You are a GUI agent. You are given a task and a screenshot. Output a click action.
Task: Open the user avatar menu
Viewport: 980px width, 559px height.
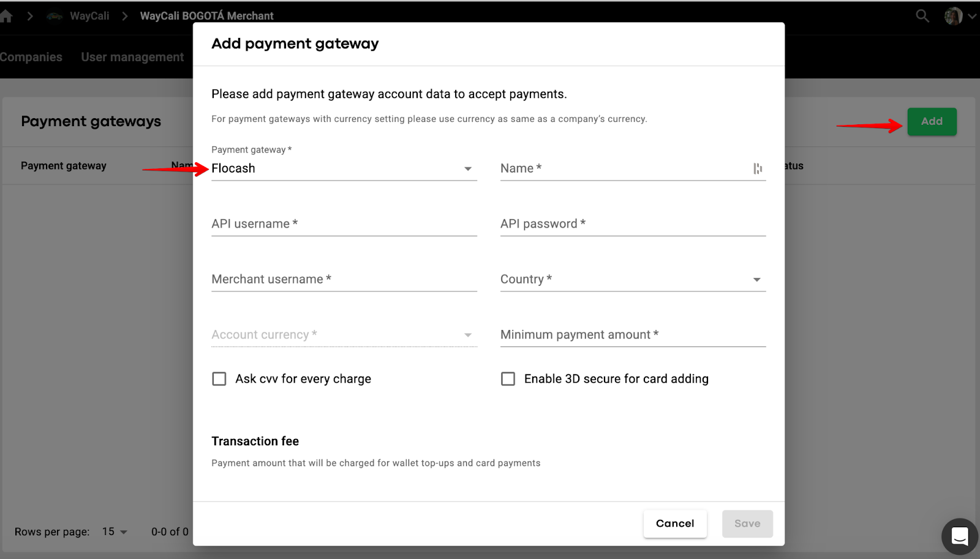coord(953,16)
